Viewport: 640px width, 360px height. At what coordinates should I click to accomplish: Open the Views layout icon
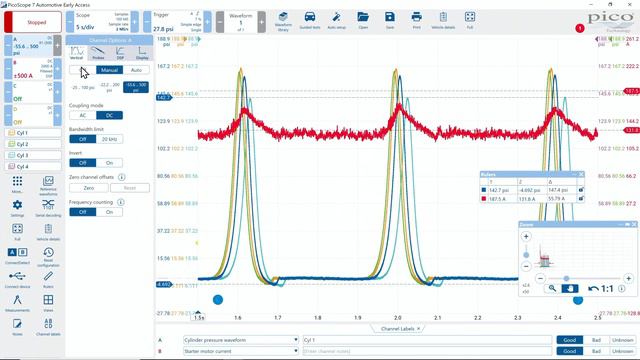tap(48, 303)
